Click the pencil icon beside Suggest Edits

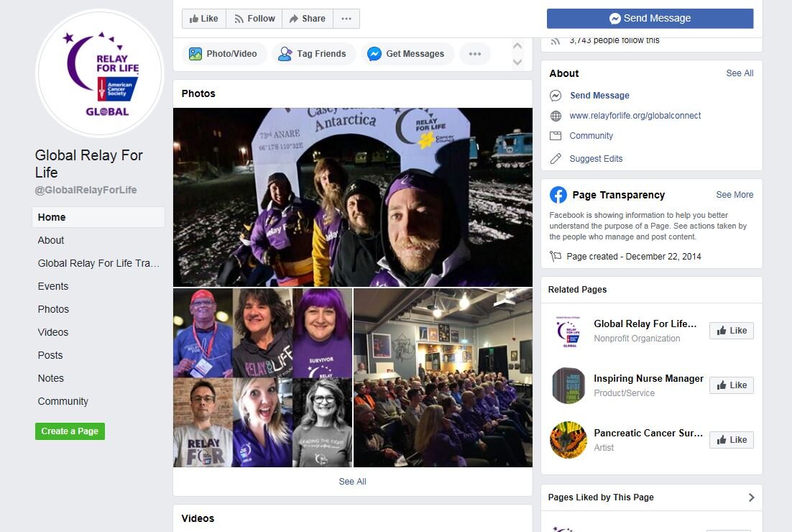pos(556,159)
